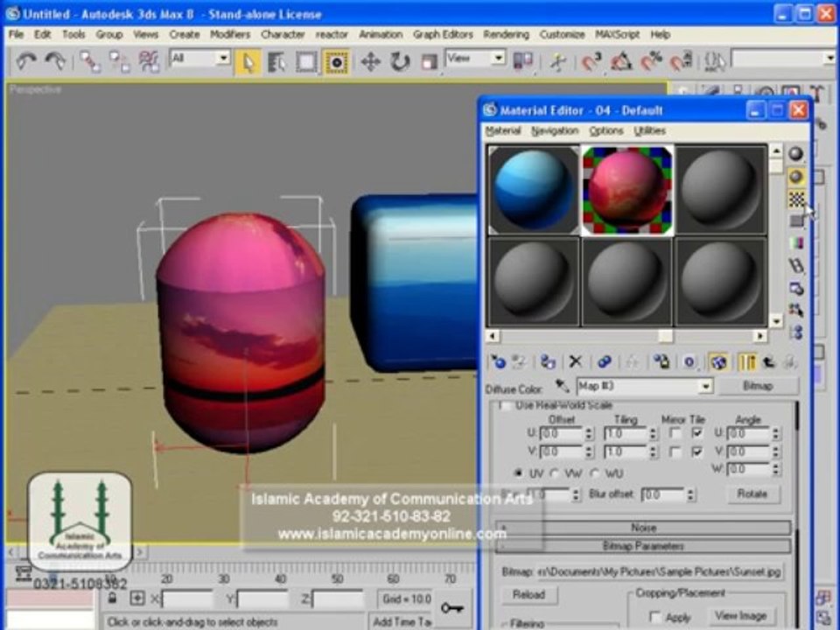Toggle material editor checkered Background icon
Screen dimensions: 840x630
pyautogui.click(x=796, y=199)
